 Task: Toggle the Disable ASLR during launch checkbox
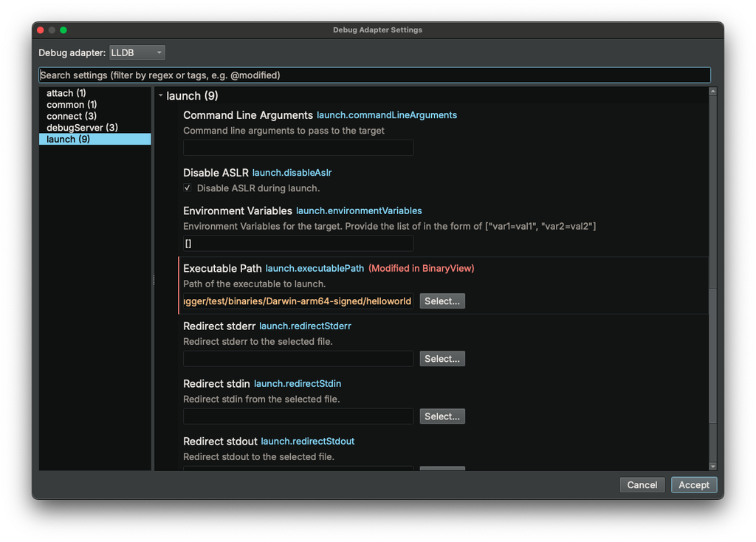(188, 188)
